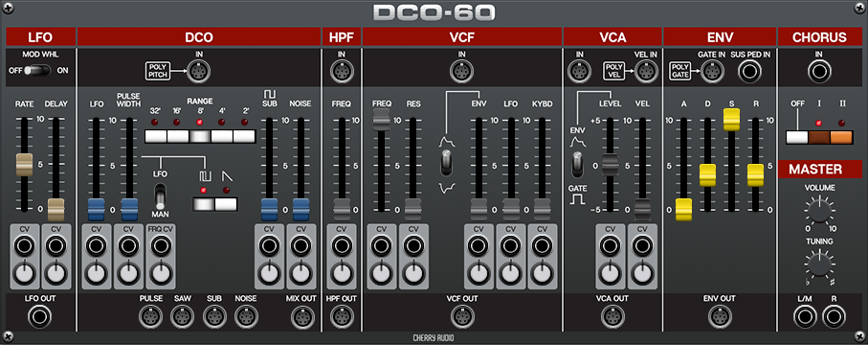The image size is (868, 345).
Task: Click the VCF RES CV attenuator knob
Action: point(413,273)
